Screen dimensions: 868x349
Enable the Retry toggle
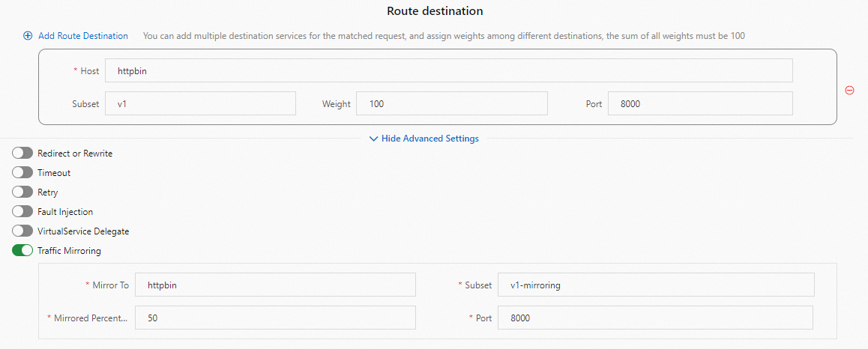[22, 192]
